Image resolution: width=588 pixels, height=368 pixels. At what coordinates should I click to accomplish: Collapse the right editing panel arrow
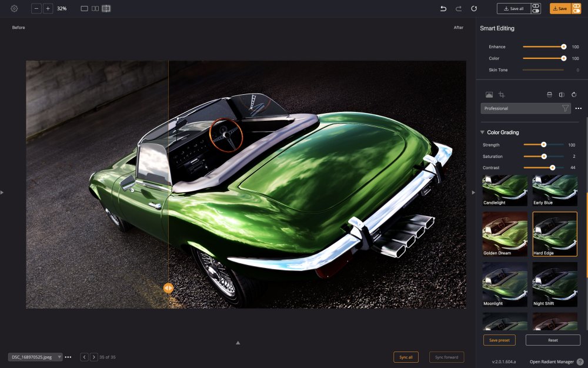473,193
